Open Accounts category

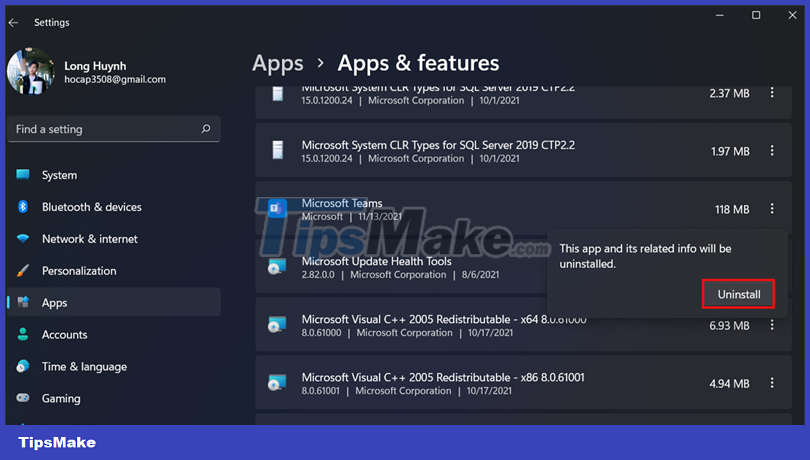[114, 334]
